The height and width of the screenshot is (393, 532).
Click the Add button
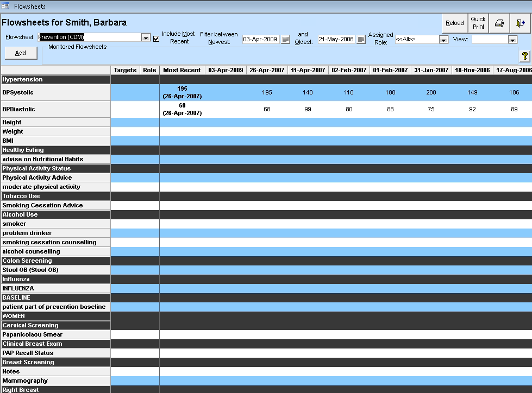21,53
